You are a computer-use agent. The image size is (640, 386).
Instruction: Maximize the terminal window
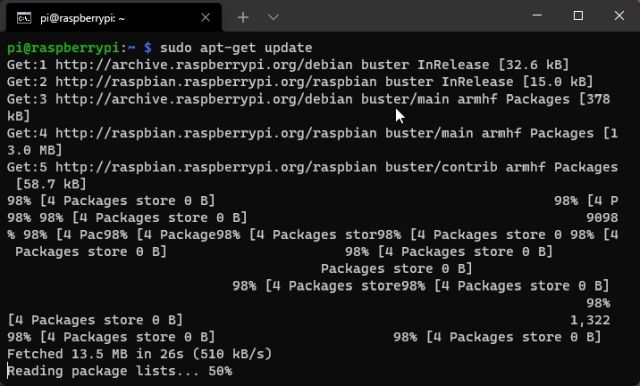point(578,16)
